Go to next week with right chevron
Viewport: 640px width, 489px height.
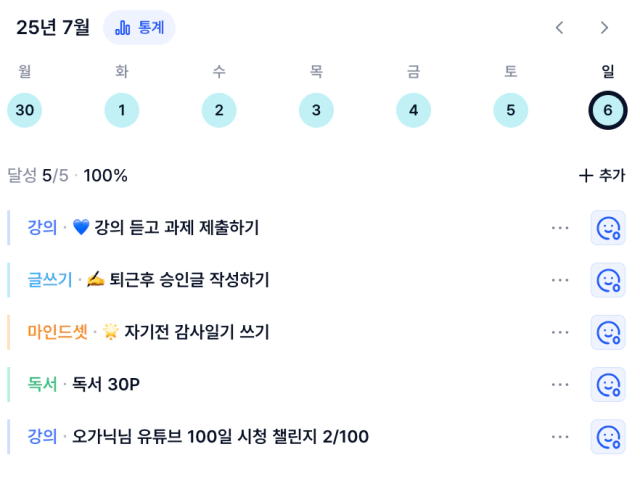coord(604,28)
